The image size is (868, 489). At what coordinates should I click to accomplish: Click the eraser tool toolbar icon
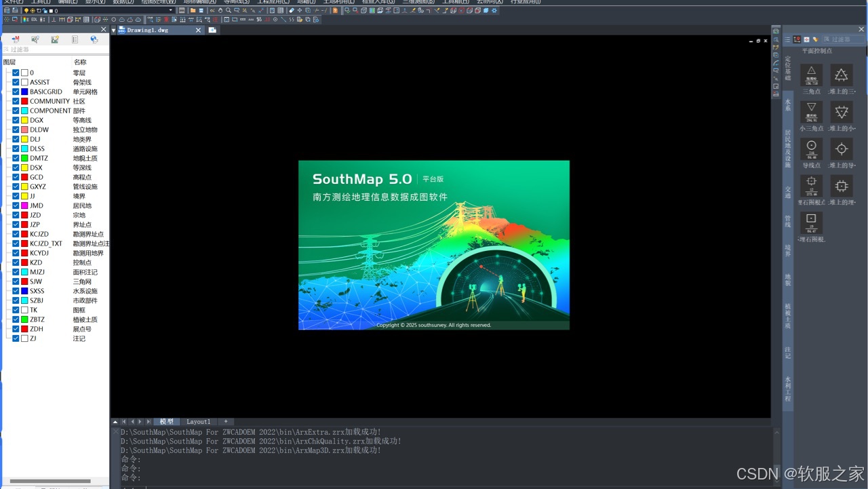click(291, 10)
